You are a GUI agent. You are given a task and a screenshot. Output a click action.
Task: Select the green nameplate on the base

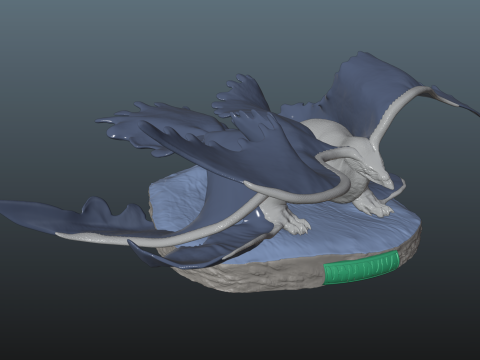coord(361,268)
